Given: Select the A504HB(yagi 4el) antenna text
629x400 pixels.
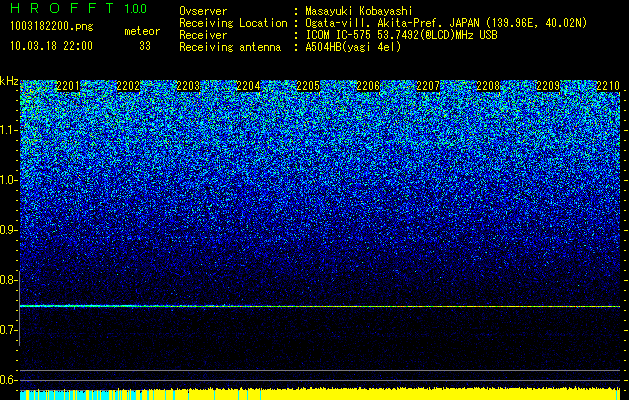Looking at the screenshot, I should point(353,47).
